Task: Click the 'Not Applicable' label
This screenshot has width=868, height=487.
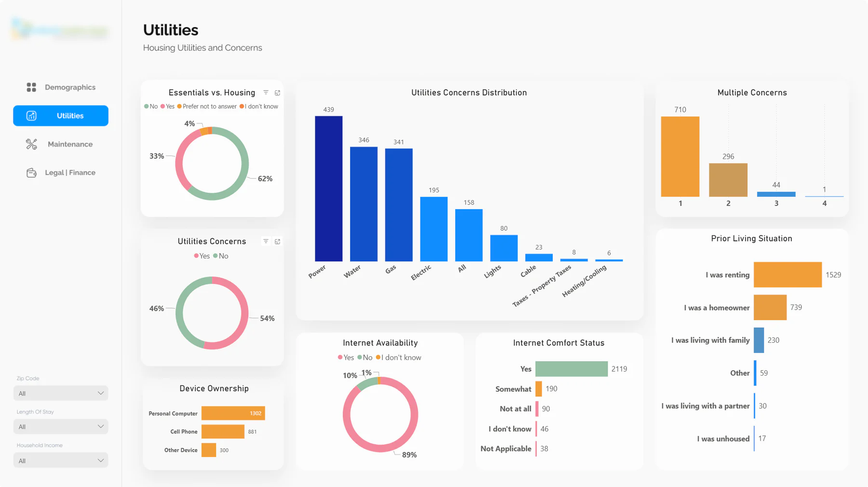Action: [506, 448]
